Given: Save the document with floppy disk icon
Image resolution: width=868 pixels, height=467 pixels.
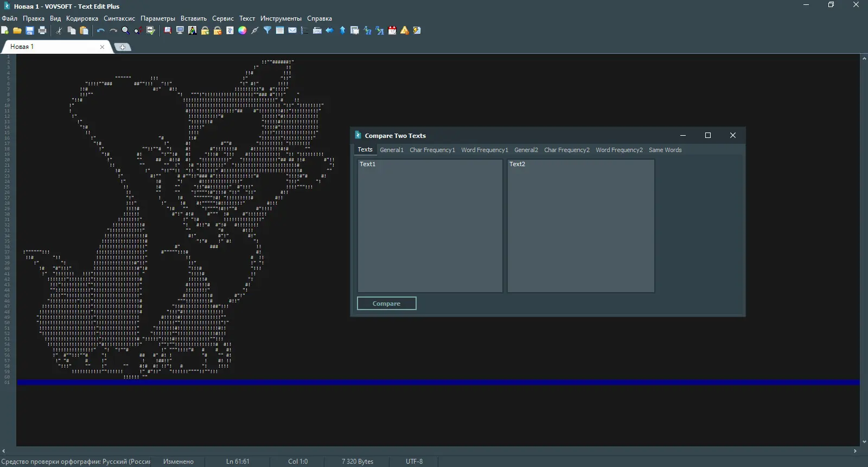Looking at the screenshot, I should pos(30,30).
